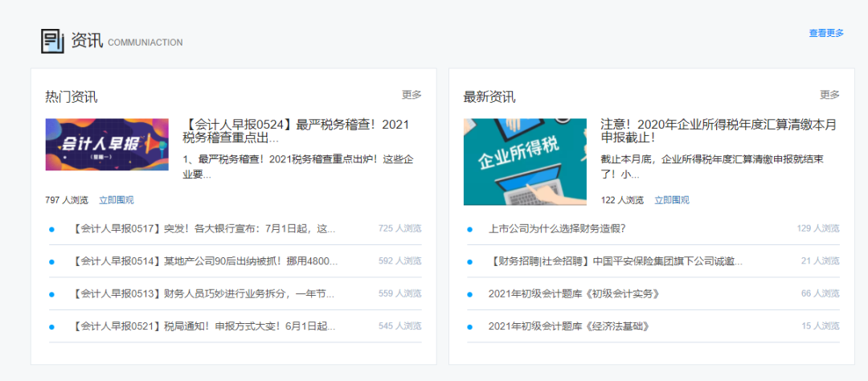Click blue bullet beside 上市公司 article
The image size is (868, 381).
470,229
